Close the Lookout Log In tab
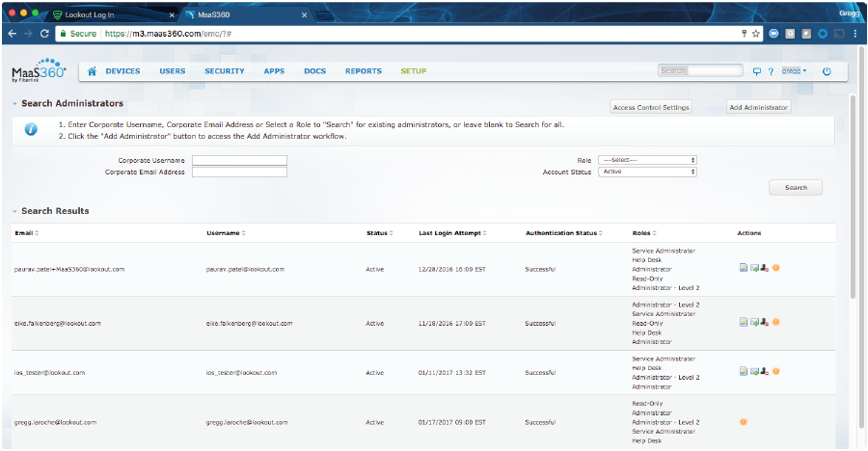The image size is (868, 451). [172, 15]
